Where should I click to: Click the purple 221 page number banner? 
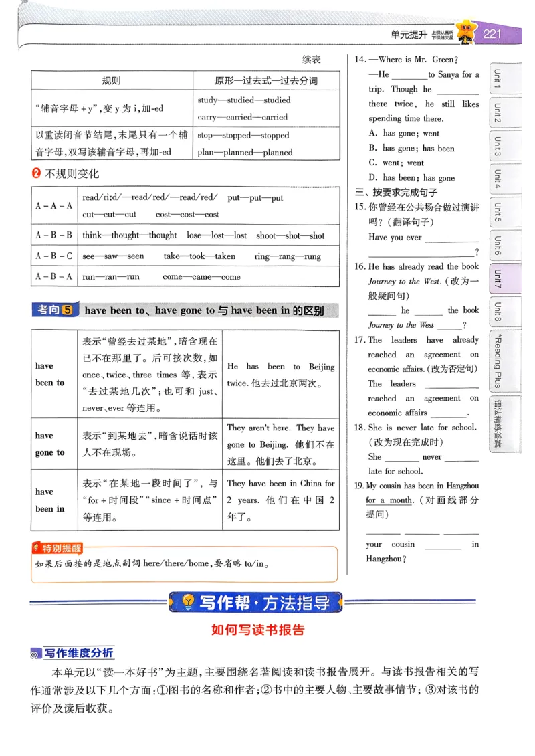pyautogui.click(x=493, y=32)
